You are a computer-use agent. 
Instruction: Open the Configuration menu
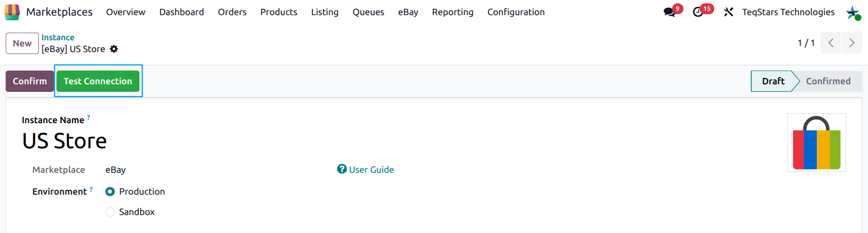pos(516,12)
